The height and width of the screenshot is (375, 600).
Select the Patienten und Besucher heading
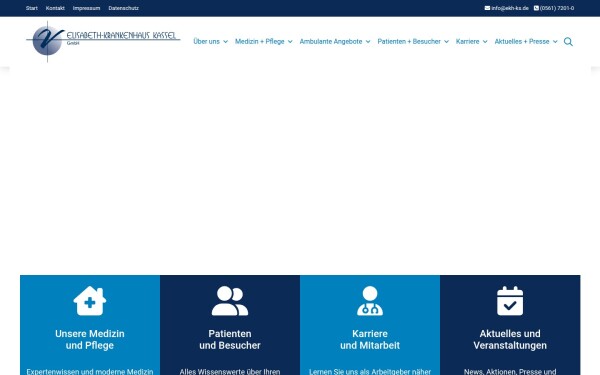[230, 339]
